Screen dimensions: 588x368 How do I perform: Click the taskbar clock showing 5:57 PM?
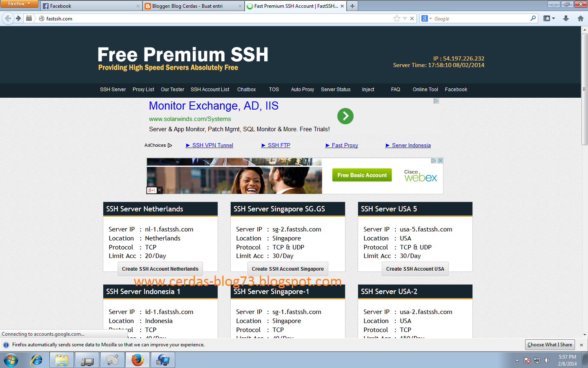tap(568, 360)
